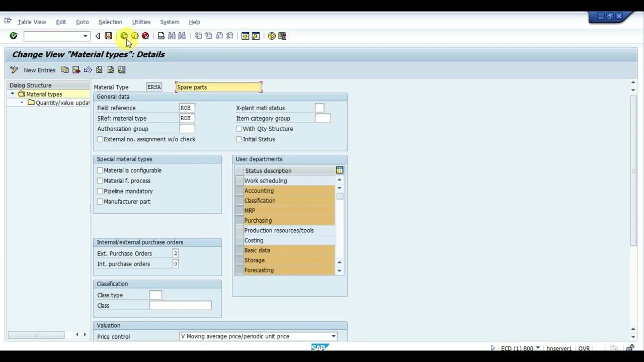Select the Accounting row selector button

[x=239, y=191]
